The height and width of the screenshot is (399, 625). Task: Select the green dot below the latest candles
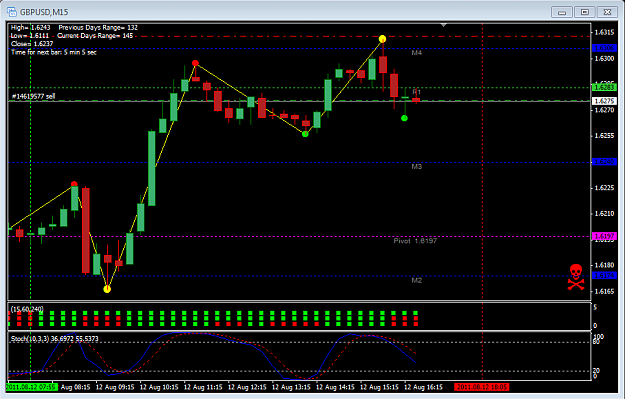coord(404,118)
